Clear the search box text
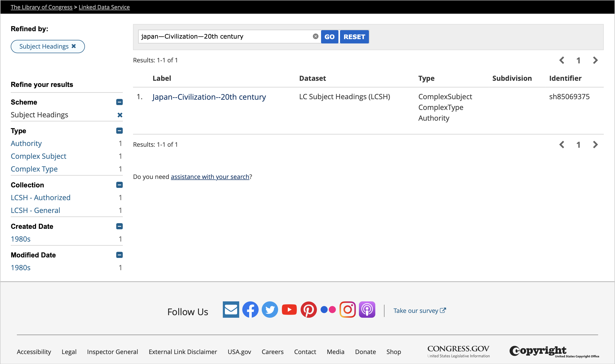The height and width of the screenshot is (364, 615). tap(315, 37)
